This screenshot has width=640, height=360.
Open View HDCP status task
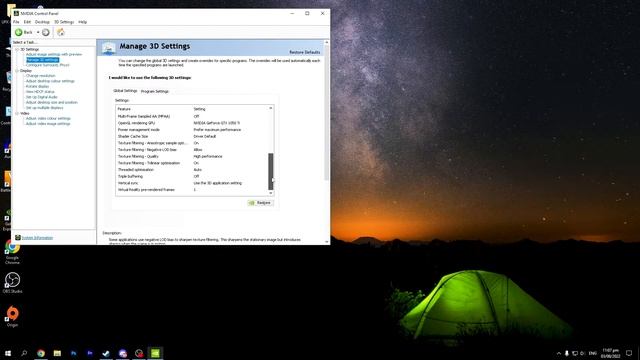coord(40,92)
